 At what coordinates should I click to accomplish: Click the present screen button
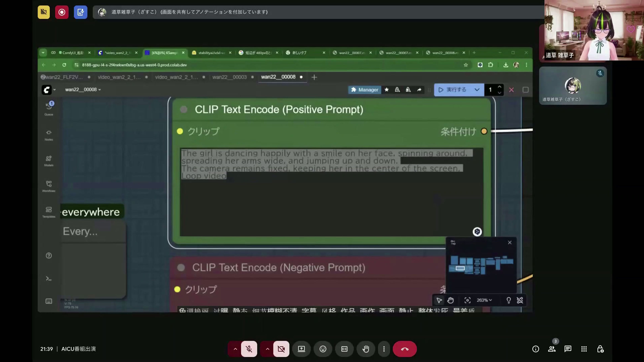tap(301, 349)
